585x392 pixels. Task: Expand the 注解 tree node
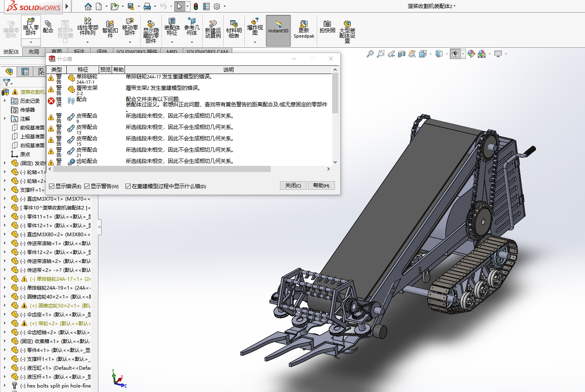click(5, 119)
